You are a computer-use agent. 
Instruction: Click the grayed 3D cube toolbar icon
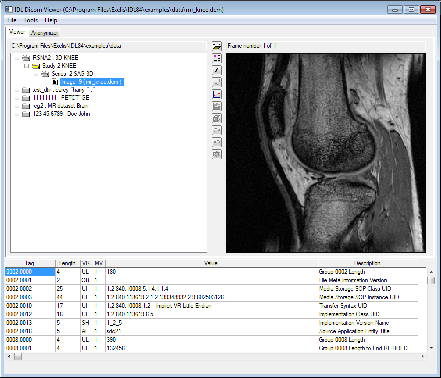217,118
